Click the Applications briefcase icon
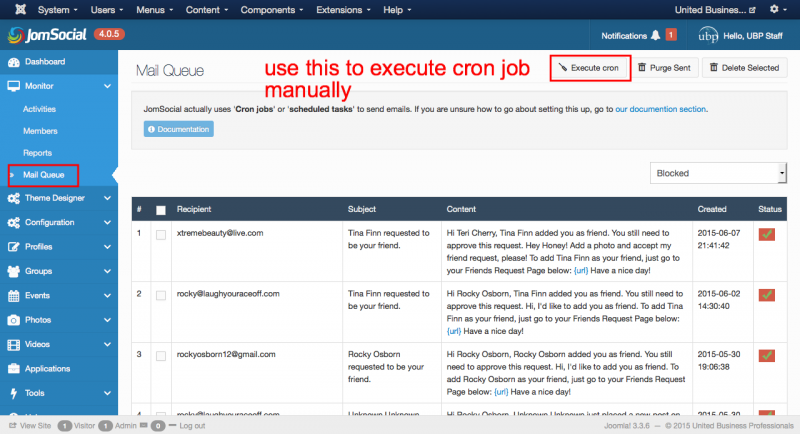The image size is (800, 434). [14, 369]
